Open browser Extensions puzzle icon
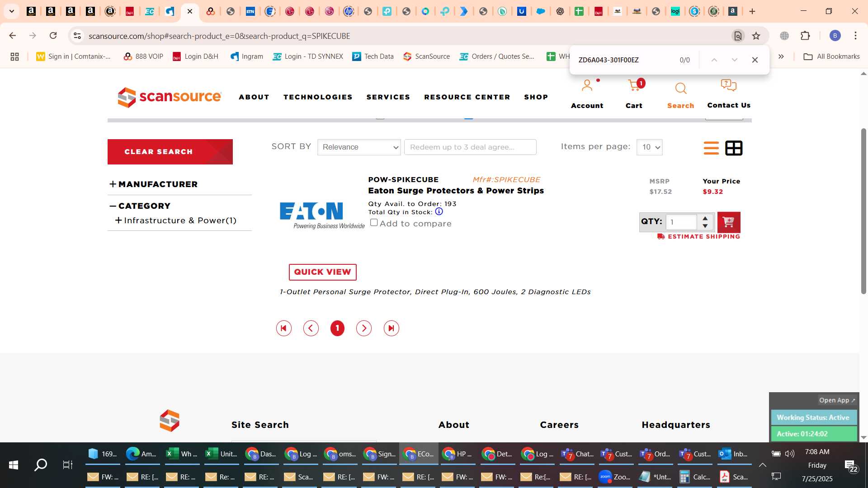This screenshot has width=868, height=488. (x=805, y=36)
